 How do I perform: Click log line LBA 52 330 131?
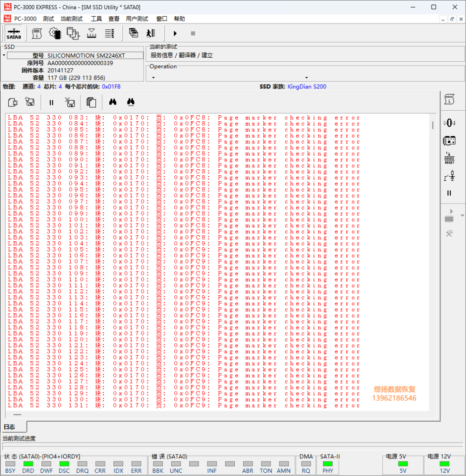pos(184,405)
